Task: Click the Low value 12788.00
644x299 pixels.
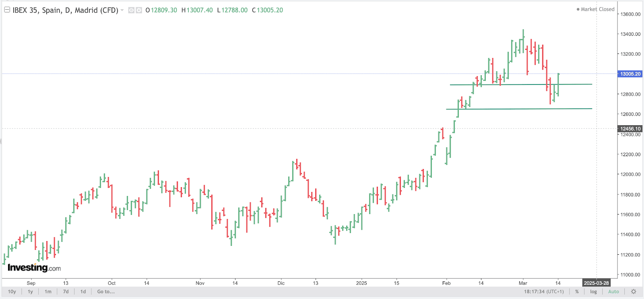Action: tap(235, 10)
